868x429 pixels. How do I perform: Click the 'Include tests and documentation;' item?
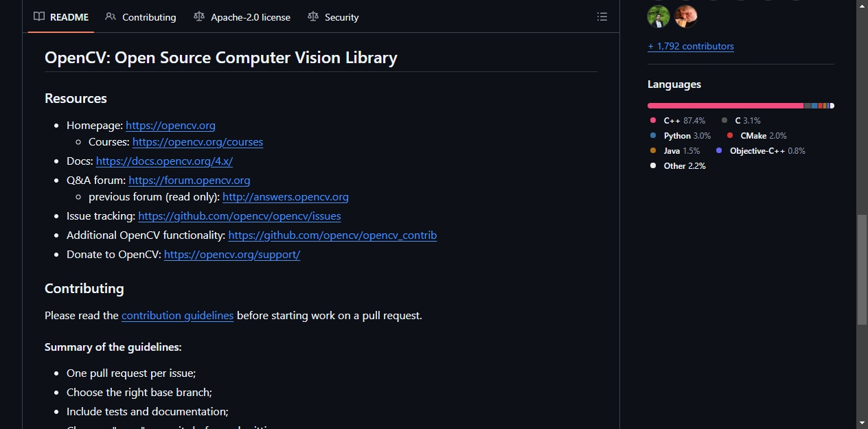(x=148, y=412)
